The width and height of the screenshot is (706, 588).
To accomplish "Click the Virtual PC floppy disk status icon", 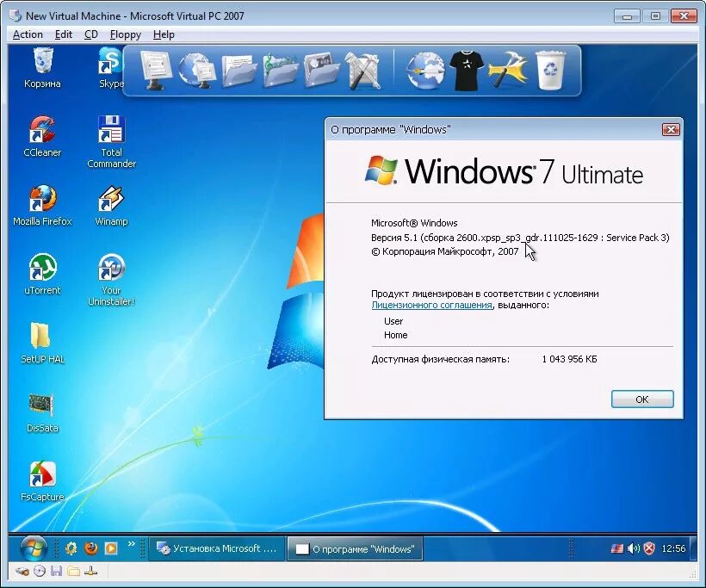I will point(56,572).
